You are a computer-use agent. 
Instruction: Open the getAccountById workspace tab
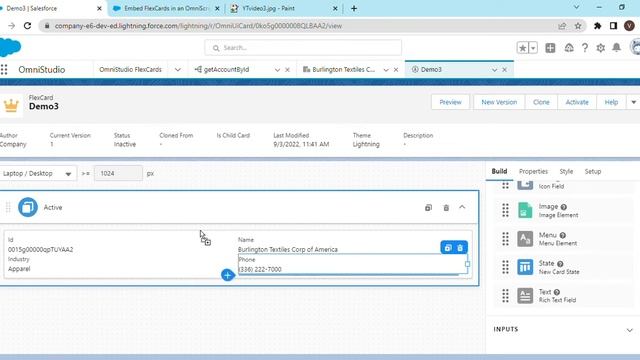click(226, 69)
